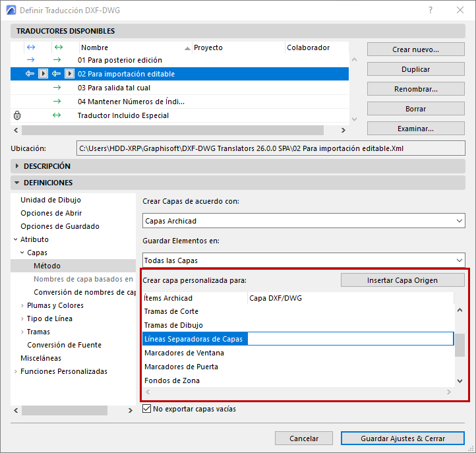The height and width of the screenshot is (453, 476).
Task: Sort translators by the Nombre column header
Action: point(135,47)
